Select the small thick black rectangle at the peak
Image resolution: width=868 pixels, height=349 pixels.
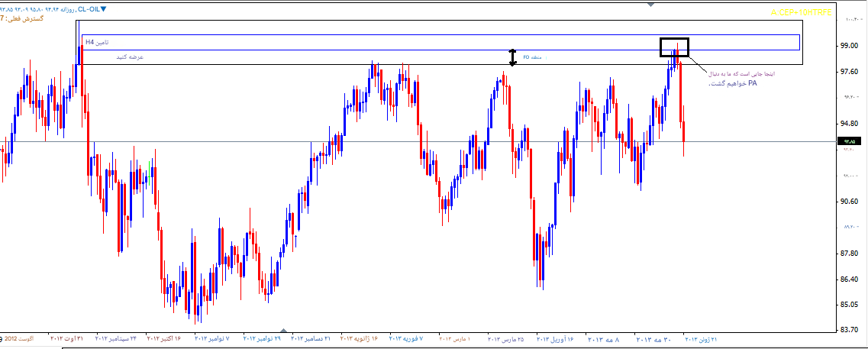(675, 47)
